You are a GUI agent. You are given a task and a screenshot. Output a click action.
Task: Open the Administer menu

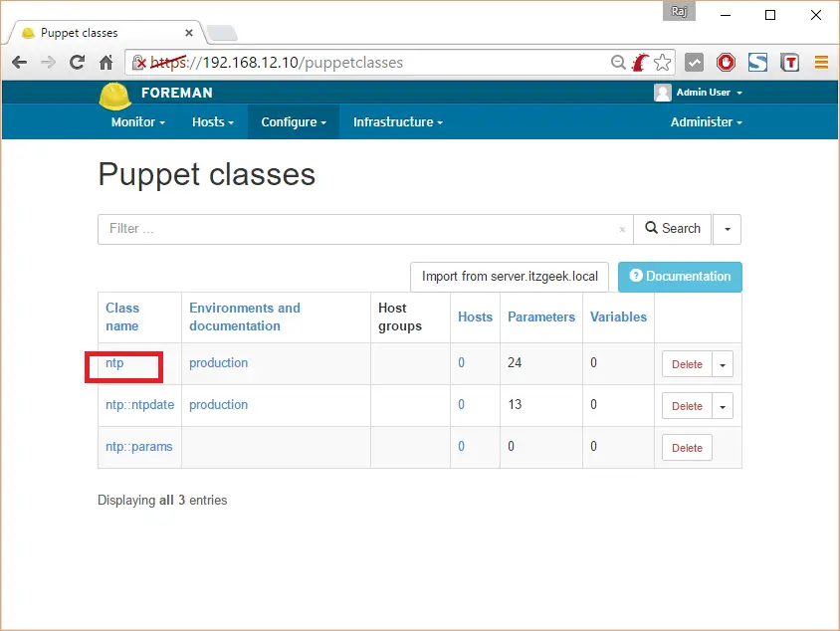[706, 122]
